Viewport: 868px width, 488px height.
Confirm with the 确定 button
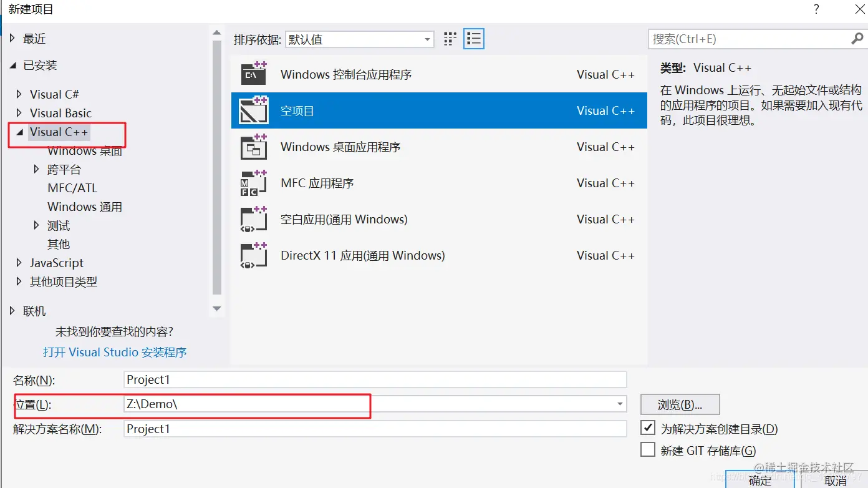[x=760, y=479]
